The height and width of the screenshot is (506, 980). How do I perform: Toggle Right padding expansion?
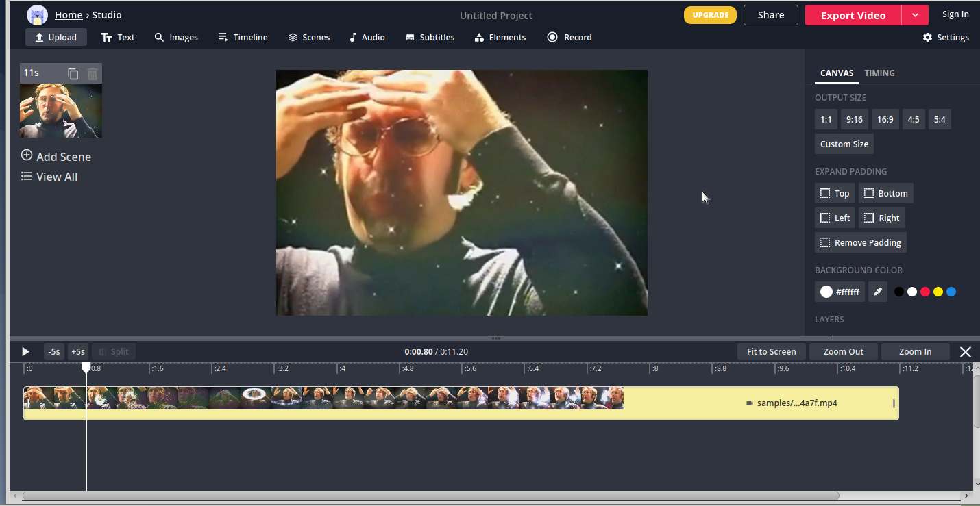[x=881, y=218]
